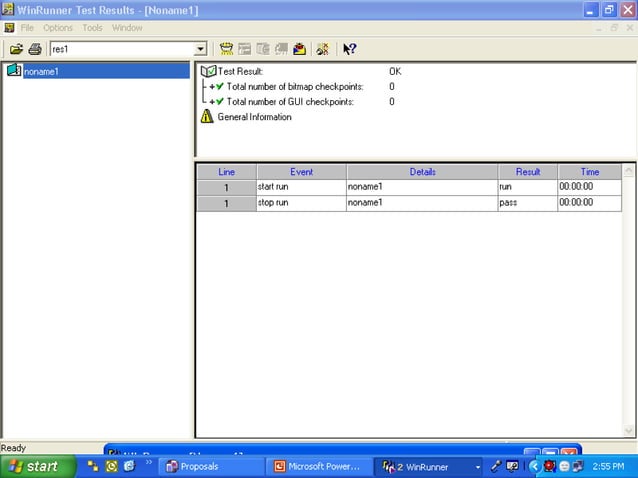Click the red and blue envelope icon
The image size is (638, 478).
coord(299,49)
